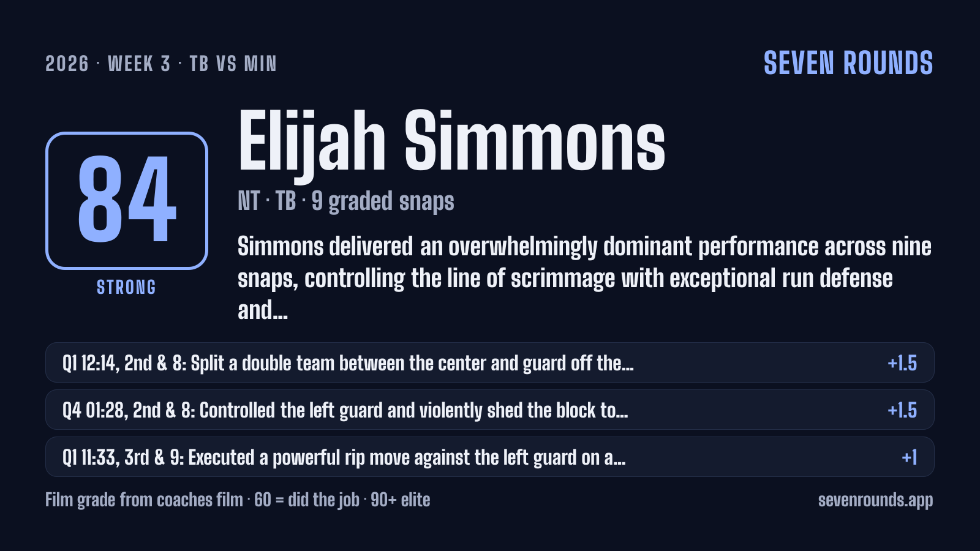Click the film grade legend footer text
Screen dimensions: 980x551
238,500
